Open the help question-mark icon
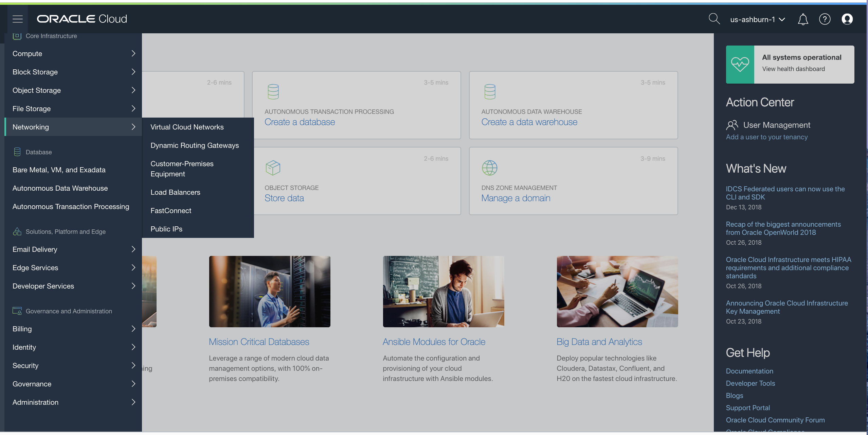 [825, 19]
